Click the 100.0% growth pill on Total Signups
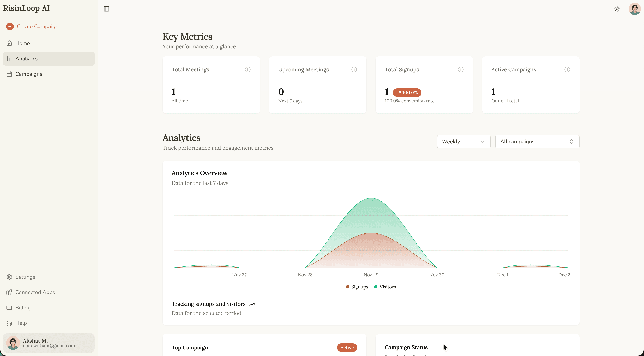The image size is (644, 356). [407, 92]
